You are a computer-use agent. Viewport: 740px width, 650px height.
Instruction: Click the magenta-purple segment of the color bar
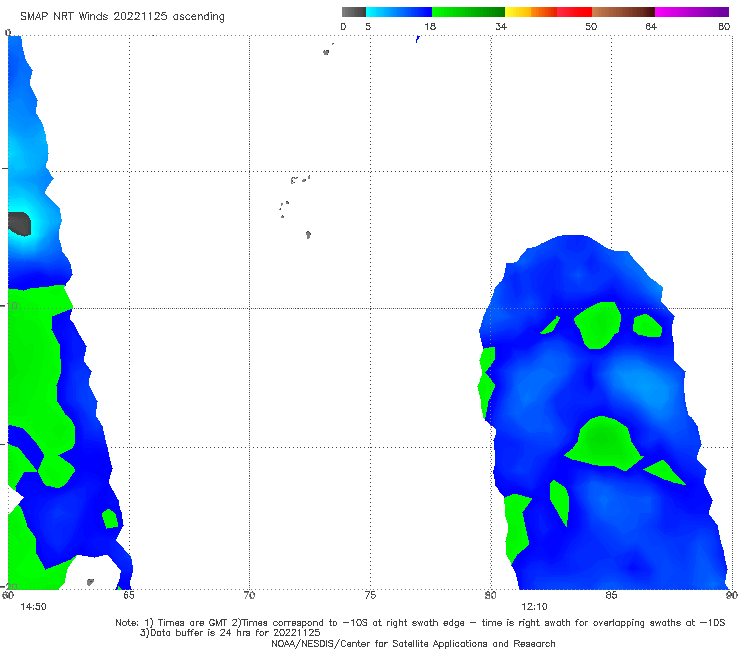(x=692, y=12)
